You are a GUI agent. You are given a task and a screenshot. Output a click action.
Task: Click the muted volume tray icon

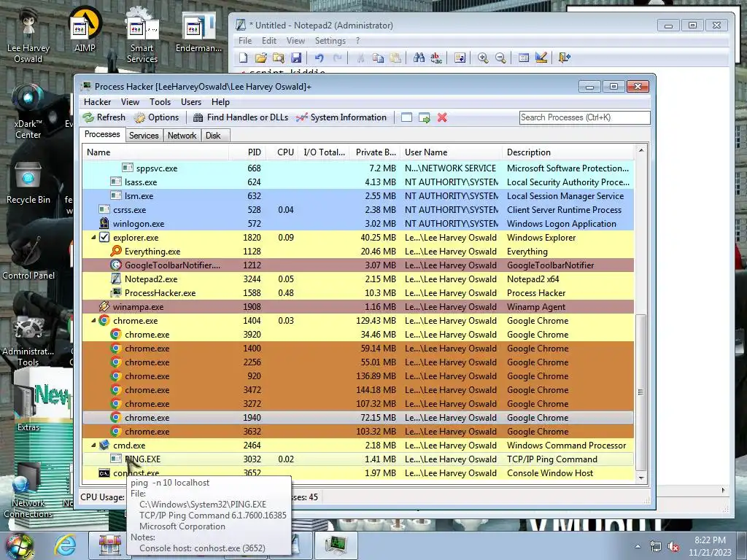pyautogui.click(x=673, y=547)
